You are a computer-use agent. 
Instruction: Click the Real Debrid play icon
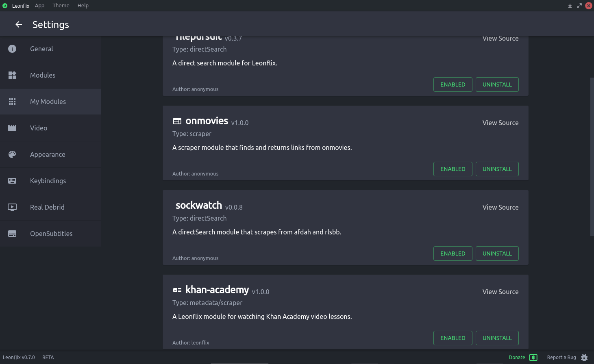(12, 207)
